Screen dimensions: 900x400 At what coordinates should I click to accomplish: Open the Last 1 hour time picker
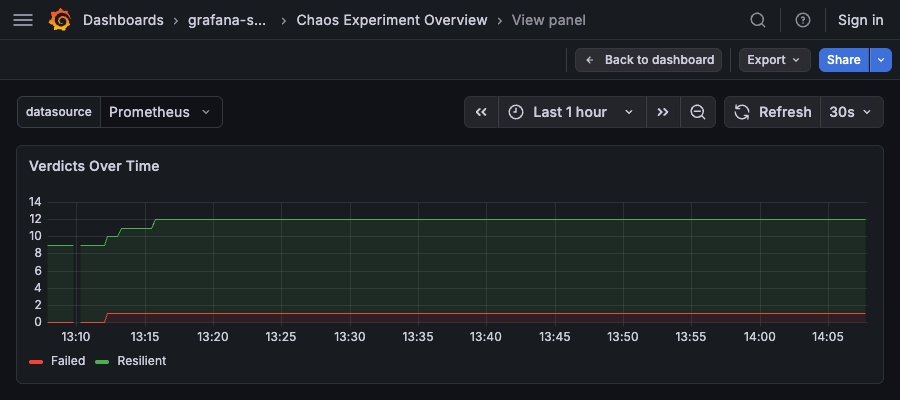(x=570, y=112)
